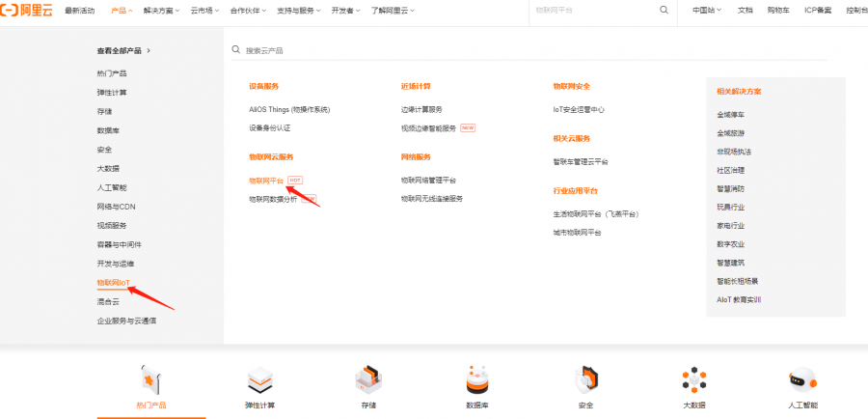Open 生活物联网平台（飞燕平台）

(596, 214)
